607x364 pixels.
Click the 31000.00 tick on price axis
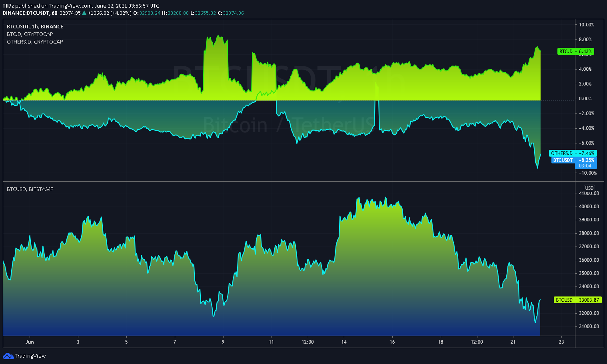[x=589, y=326]
